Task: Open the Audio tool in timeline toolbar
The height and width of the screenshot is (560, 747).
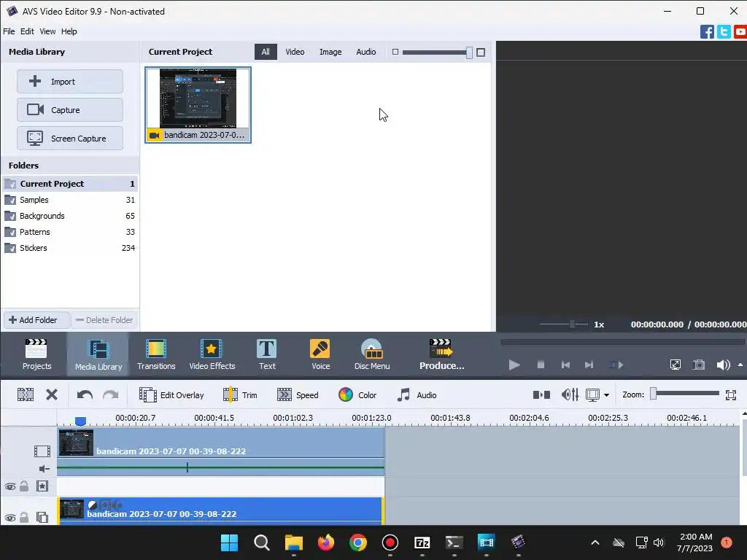Action: (417, 394)
